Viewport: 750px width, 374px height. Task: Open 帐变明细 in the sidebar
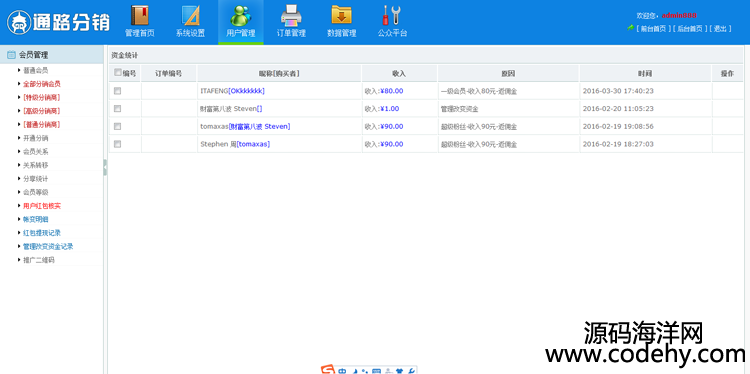pyautogui.click(x=35, y=219)
